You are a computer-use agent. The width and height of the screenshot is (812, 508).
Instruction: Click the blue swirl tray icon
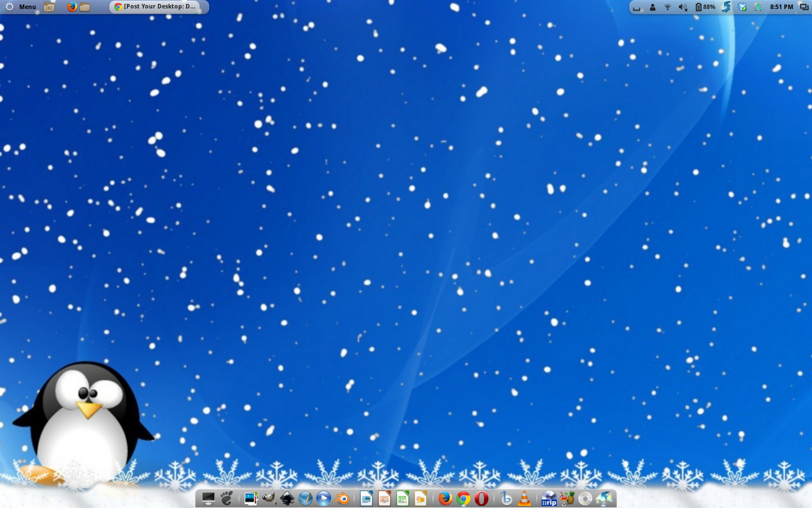click(726, 7)
